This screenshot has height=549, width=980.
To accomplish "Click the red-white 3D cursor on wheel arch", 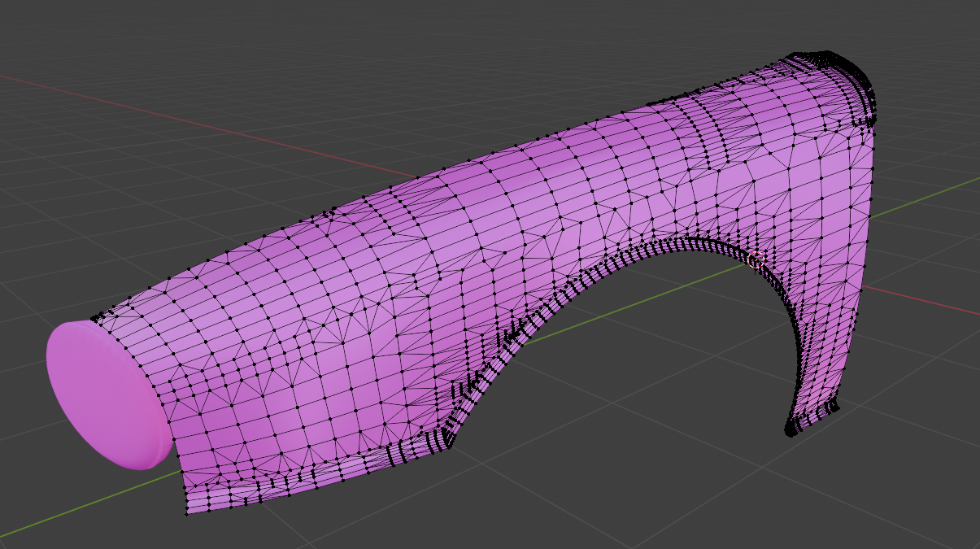I will coord(754,261).
